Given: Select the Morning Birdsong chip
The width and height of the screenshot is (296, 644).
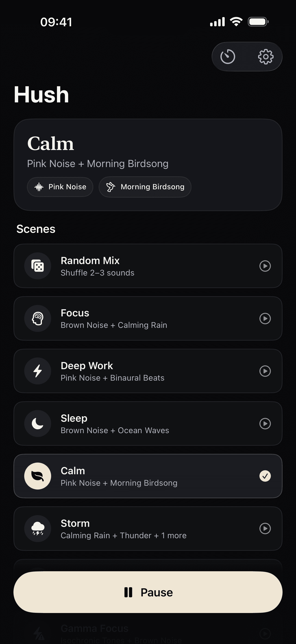Looking at the screenshot, I should point(145,187).
